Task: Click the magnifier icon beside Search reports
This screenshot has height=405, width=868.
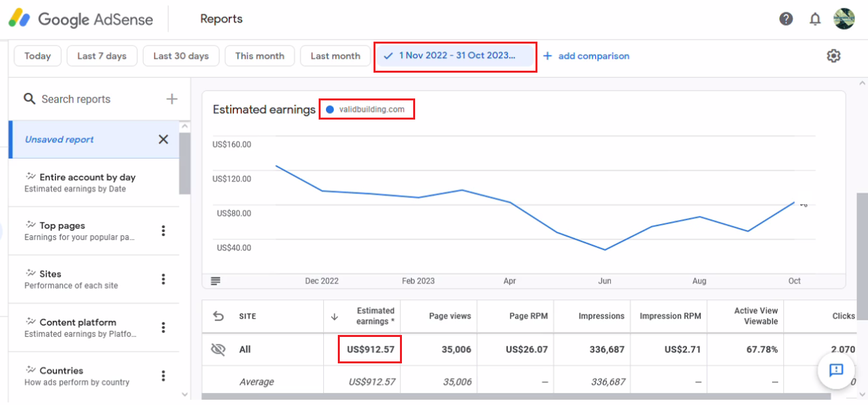Action: click(29, 99)
